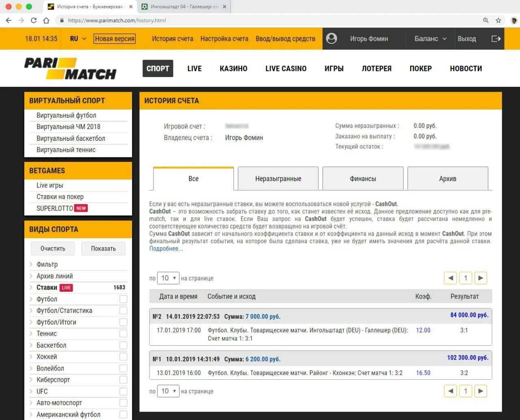Click the Выход link
This screenshot has height=420, width=520.
tap(467, 39)
